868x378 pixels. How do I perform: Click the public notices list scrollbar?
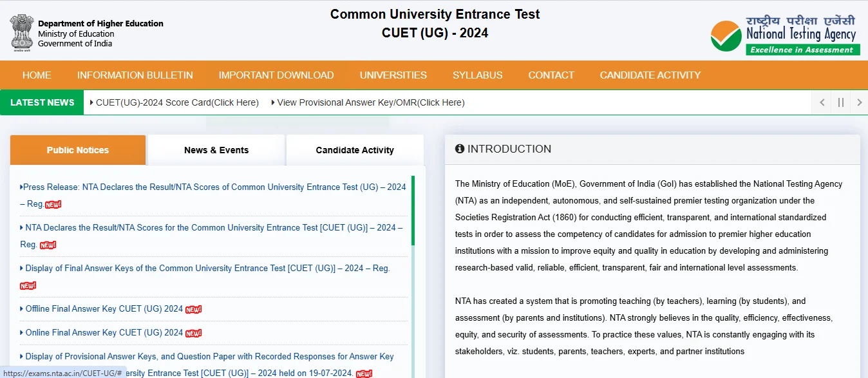click(413, 211)
